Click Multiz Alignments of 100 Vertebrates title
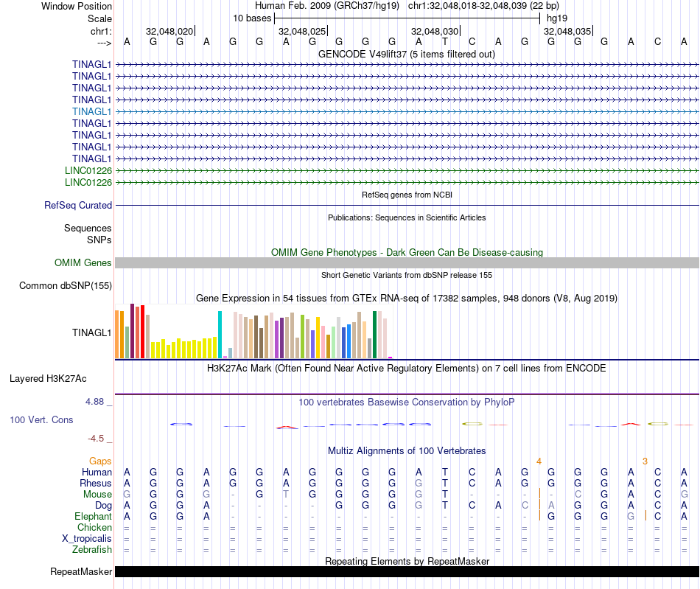Viewport: 700px width, 589px height. 407,450
